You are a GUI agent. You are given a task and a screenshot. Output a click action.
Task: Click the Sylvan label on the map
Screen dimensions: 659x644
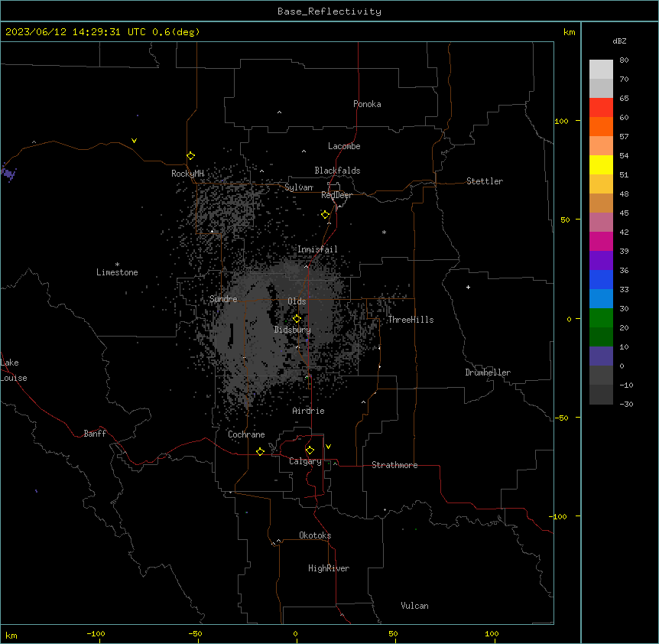click(299, 187)
